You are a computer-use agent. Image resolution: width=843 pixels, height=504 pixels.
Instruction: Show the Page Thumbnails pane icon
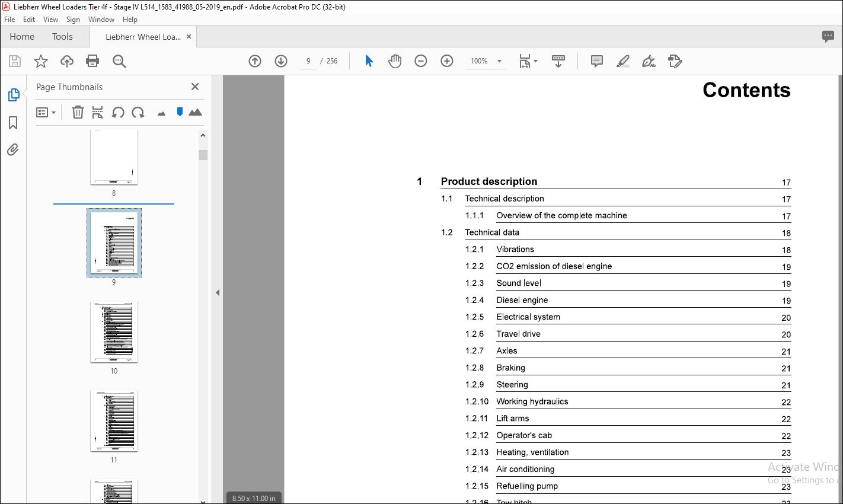[14, 95]
